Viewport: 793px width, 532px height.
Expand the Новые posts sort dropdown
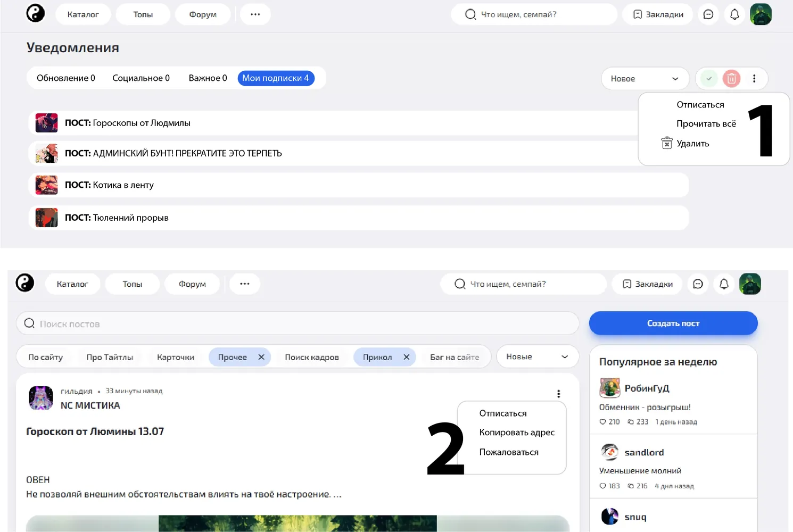538,357
